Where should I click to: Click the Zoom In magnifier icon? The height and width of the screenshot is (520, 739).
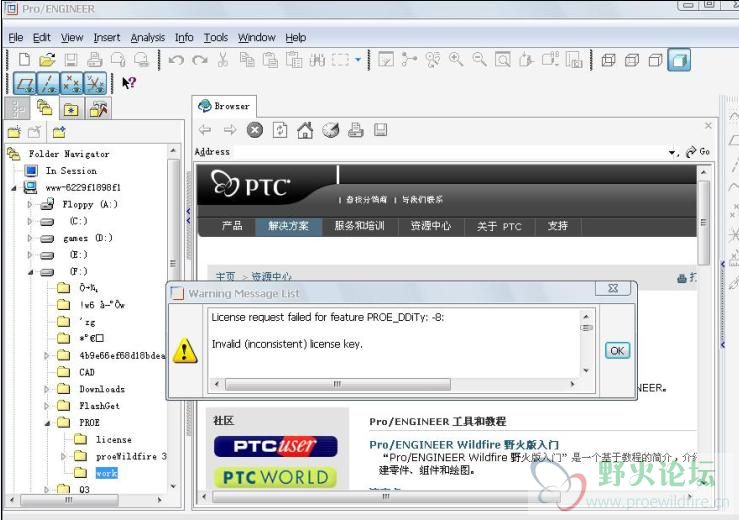456,59
